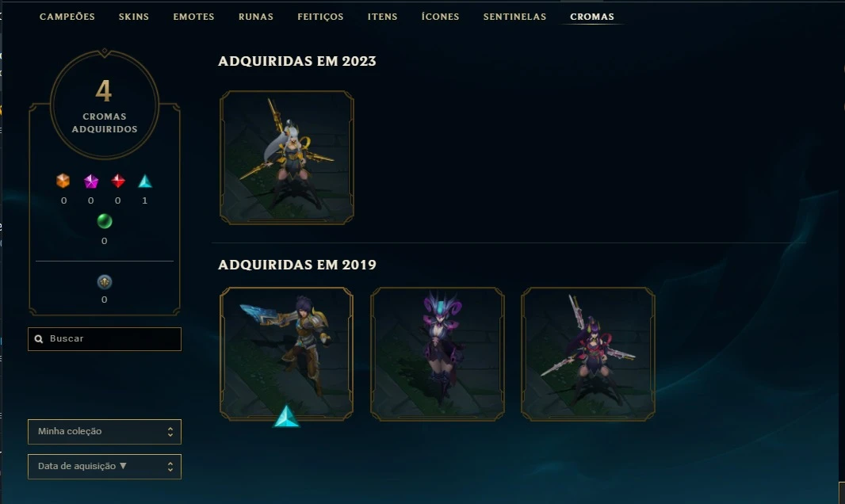
Task: Go to the Runas tab
Action: [x=256, y=17]
